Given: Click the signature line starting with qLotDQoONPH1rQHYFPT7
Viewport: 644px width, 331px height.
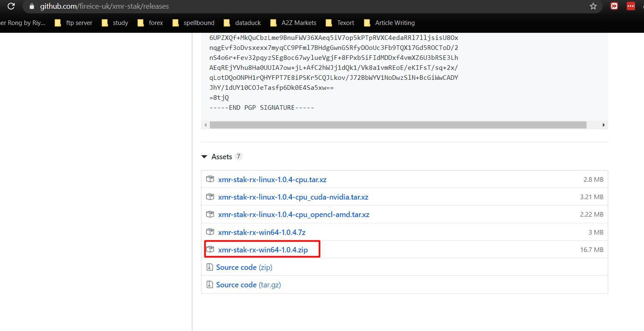Looking at the screenshot, I should coord(334,78).
